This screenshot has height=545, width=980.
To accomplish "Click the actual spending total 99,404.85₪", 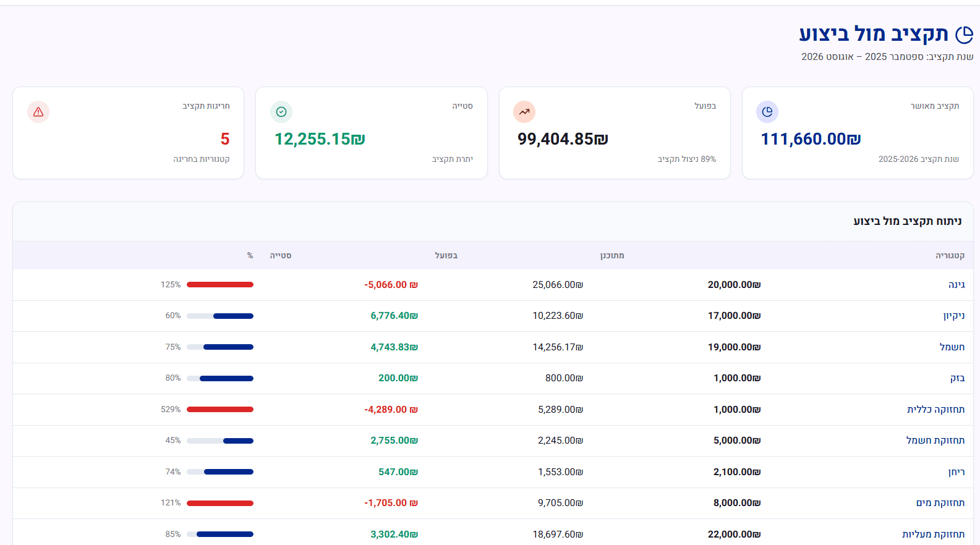I will pos(563,139).
